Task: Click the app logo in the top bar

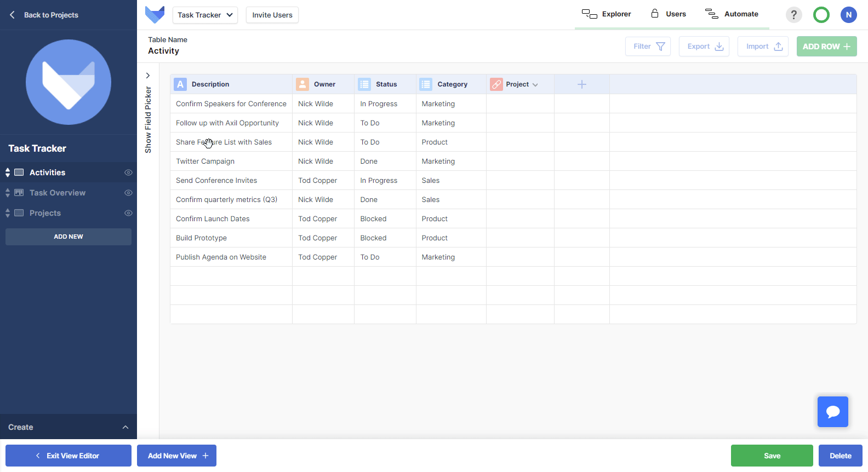Action: point(155,15)
